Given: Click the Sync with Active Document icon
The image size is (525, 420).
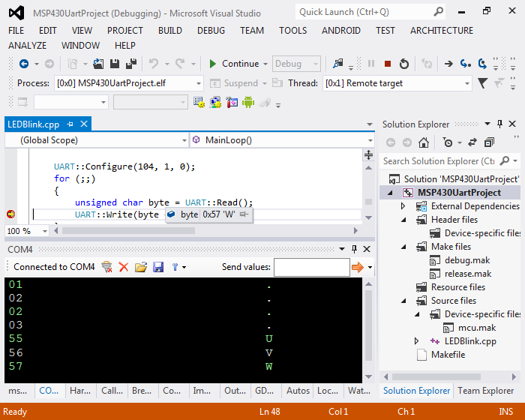Looking at the screenshot, I should click(x=472, y=142).
